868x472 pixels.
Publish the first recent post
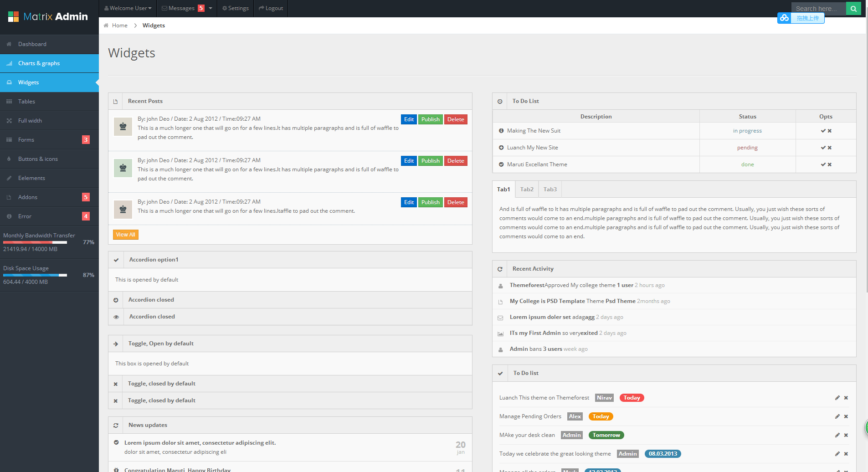[430, 119]
